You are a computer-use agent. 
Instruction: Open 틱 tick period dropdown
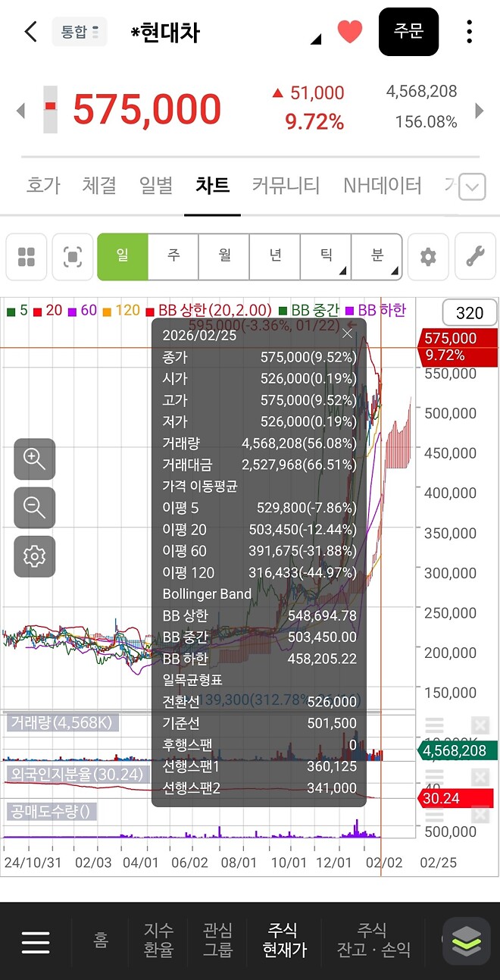point(326,257)
